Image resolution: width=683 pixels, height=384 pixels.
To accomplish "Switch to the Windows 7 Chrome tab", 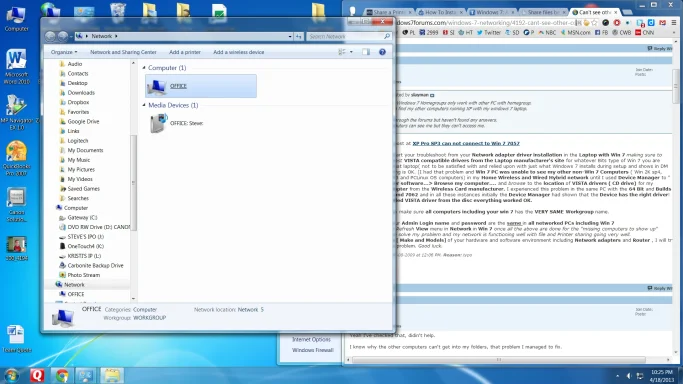I will coord(491,12).
